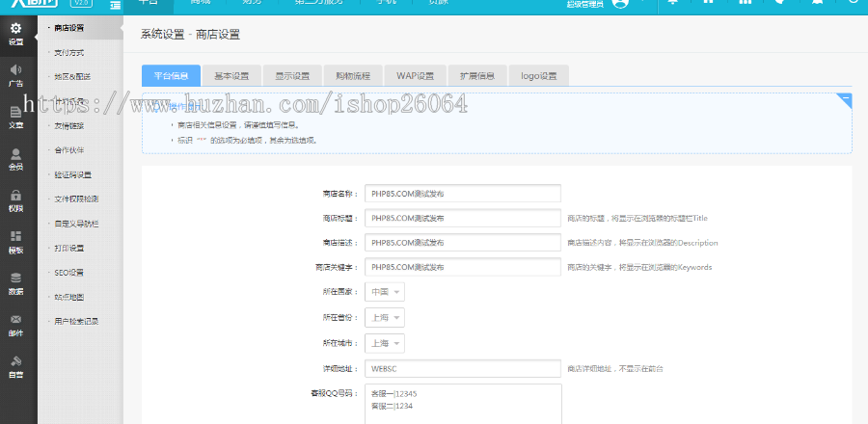
Task: Click the 所在国家 field label
Action: point(340,292)
